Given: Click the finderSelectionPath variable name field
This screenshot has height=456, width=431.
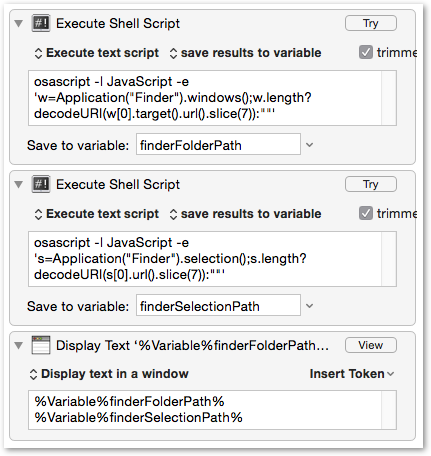Looking at the screenshot, I should tap(218, 305).
